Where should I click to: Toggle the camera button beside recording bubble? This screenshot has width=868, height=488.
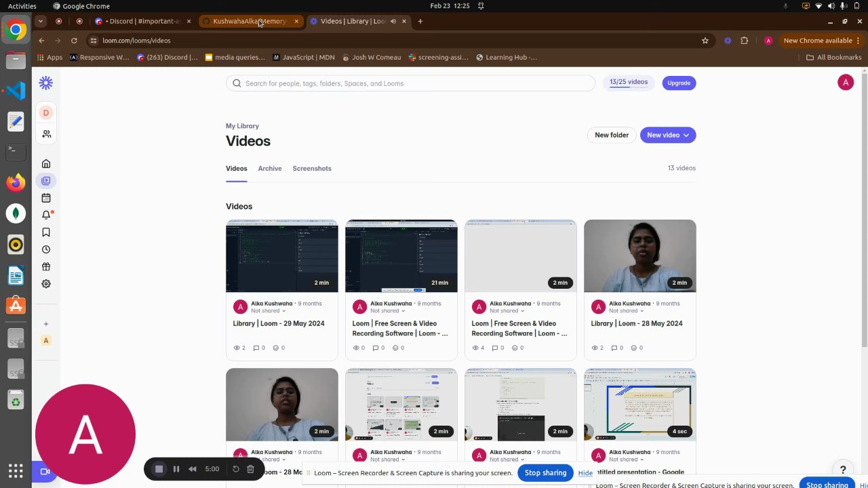tap(45, 471)
